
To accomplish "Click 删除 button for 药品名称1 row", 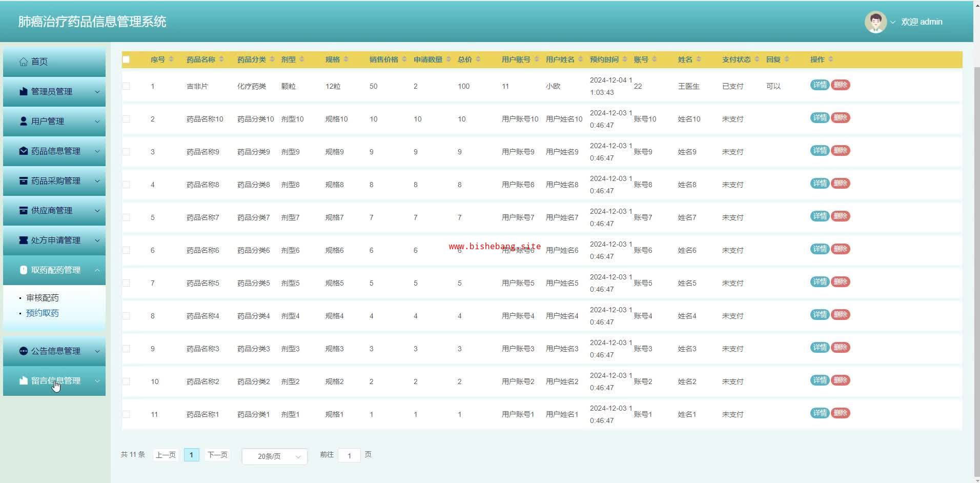I will pyautogui.click(x=840, y=413).
